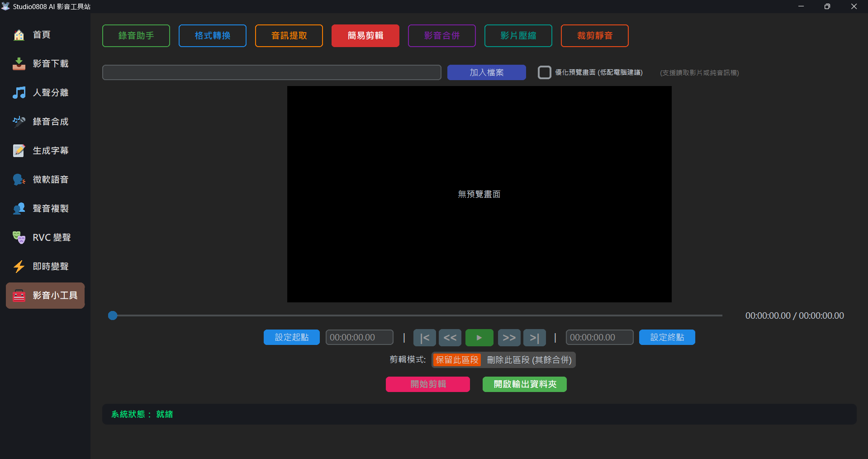Switch to the 影音合併 tool tab
This screenshot has width=868, height=459.
pos(442,36)
